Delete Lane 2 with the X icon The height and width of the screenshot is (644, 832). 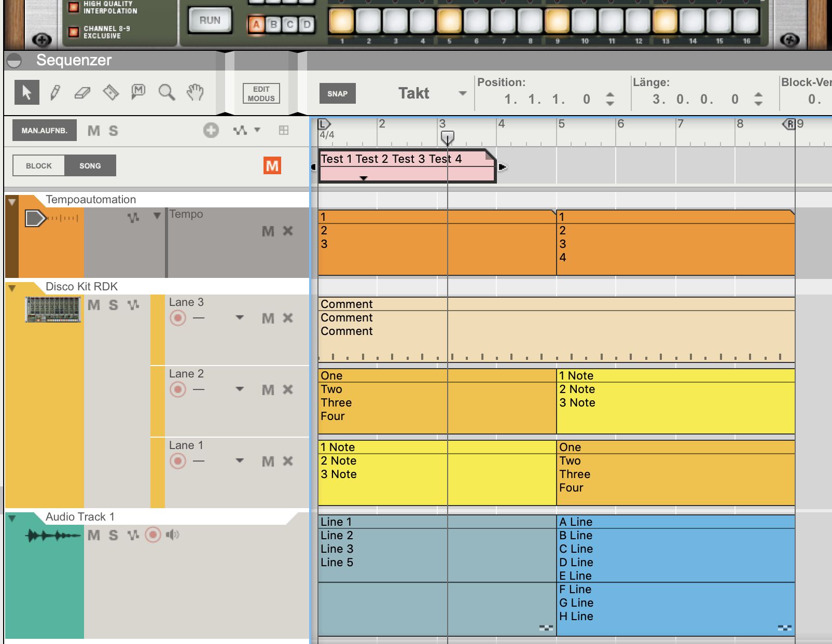pyautogui.click(x=288, y=389)
